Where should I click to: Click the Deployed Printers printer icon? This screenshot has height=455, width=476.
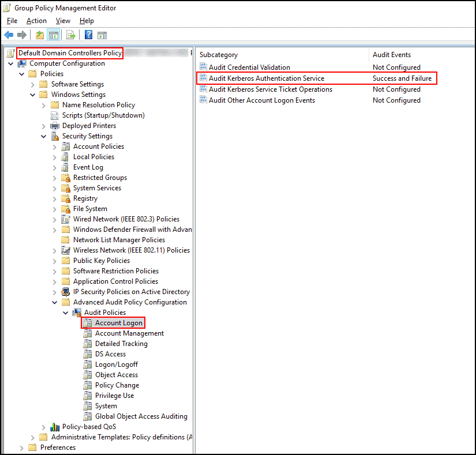click(x=55, y=126)
